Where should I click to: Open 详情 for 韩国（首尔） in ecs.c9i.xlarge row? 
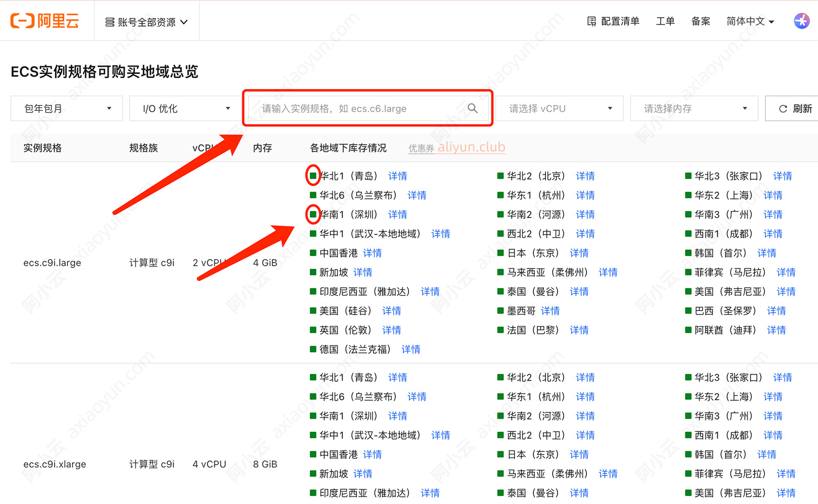point(767,454)
